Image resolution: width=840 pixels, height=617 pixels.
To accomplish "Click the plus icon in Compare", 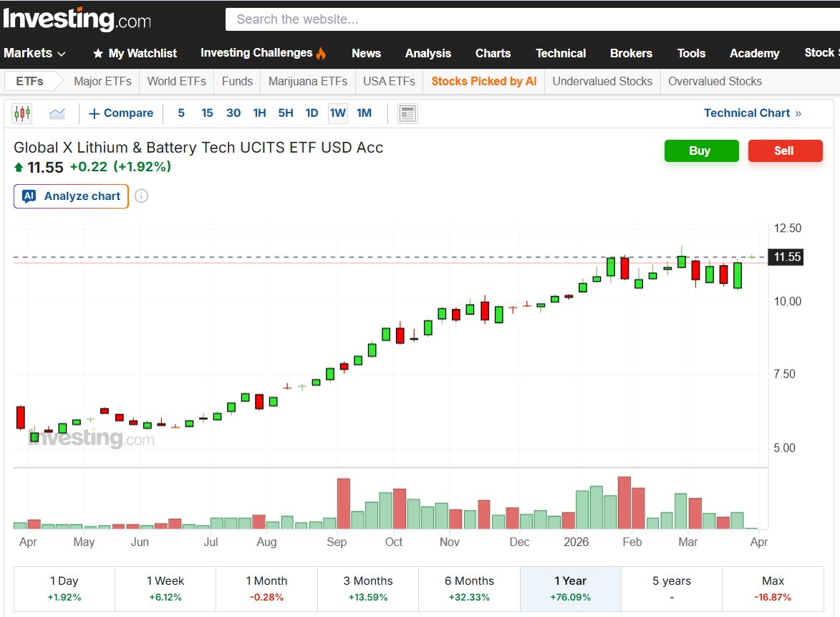I will (95, 114).
